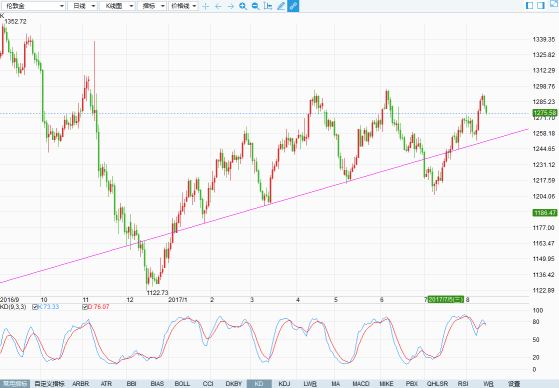Click the left panel layout icon

click(529, 5)
